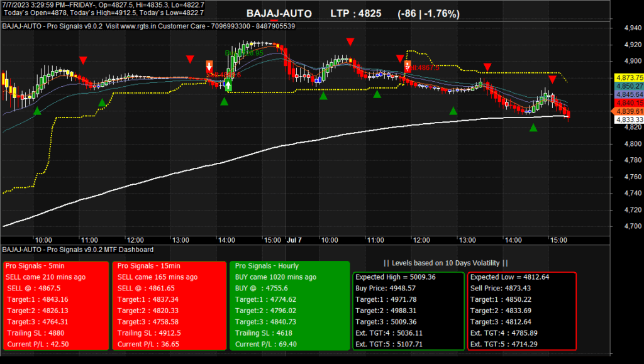Click the 'Pro Signals - 5min' panel title
This screenshot has height=364, width=644.
coord(35,266)
